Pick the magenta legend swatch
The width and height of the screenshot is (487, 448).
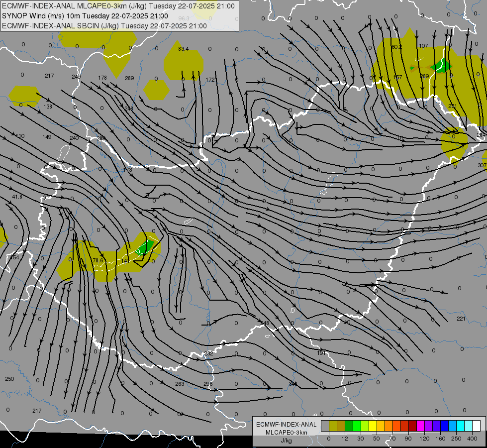coord(420,426)
